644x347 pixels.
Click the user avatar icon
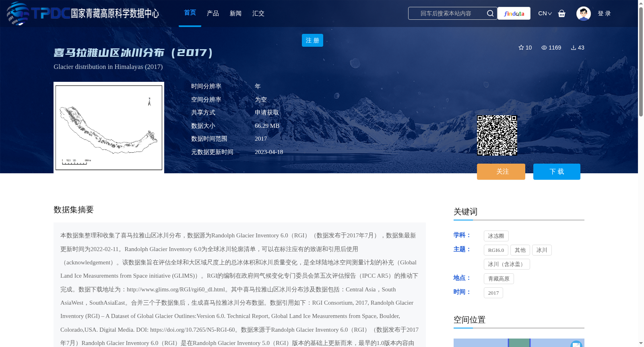pyautogui.click(x=583, y=13)
